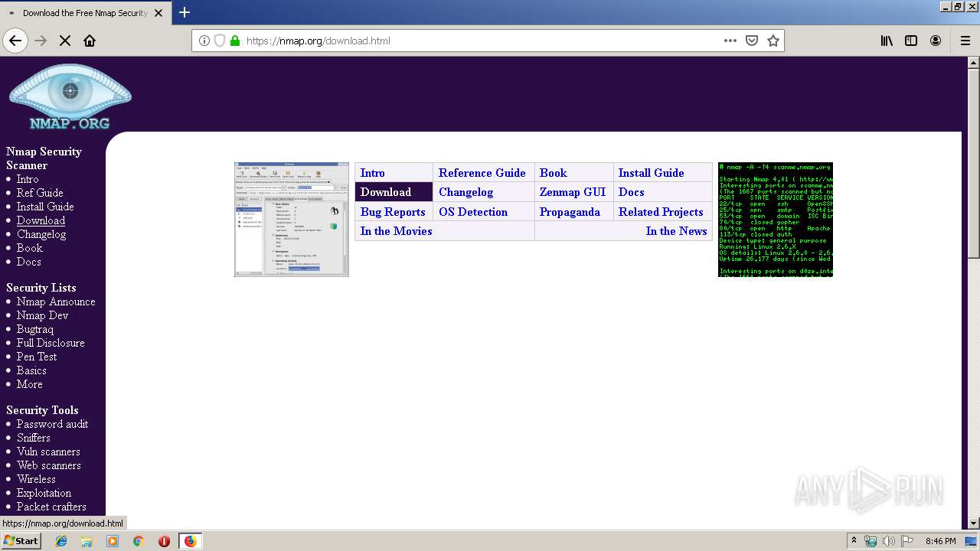Open the Packet crafters link
The height and width of the screenshot is (551, 980).
click(51, 507)
